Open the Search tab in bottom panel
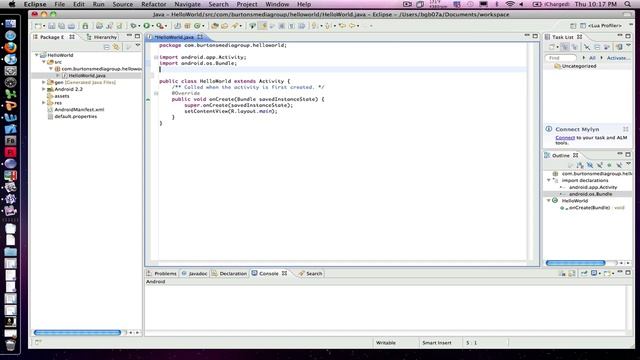640x360 pixels. [x=311, y=273]
